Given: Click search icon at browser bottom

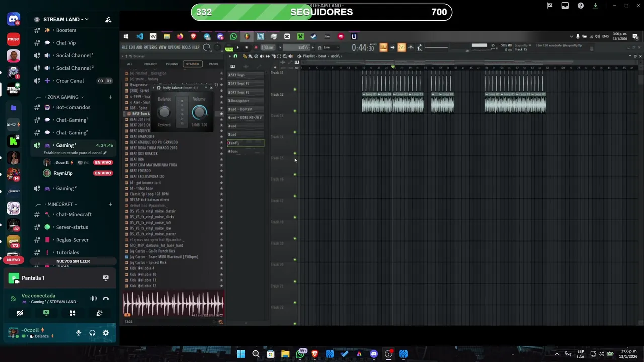Looking at the screenshot, I should (x=220, y=322).
